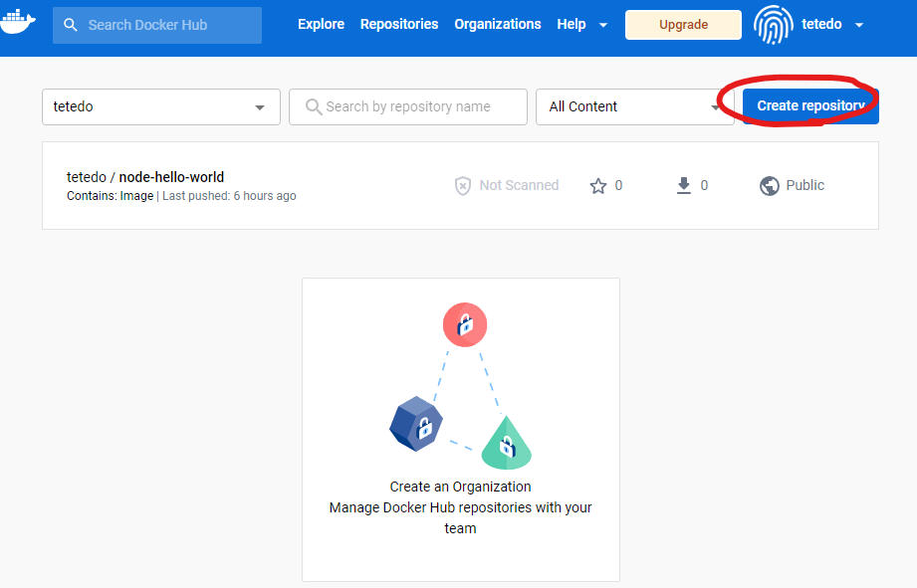The image size is (917, 588).
Task: Click the Create an Organization link
Action: point(460,487)
